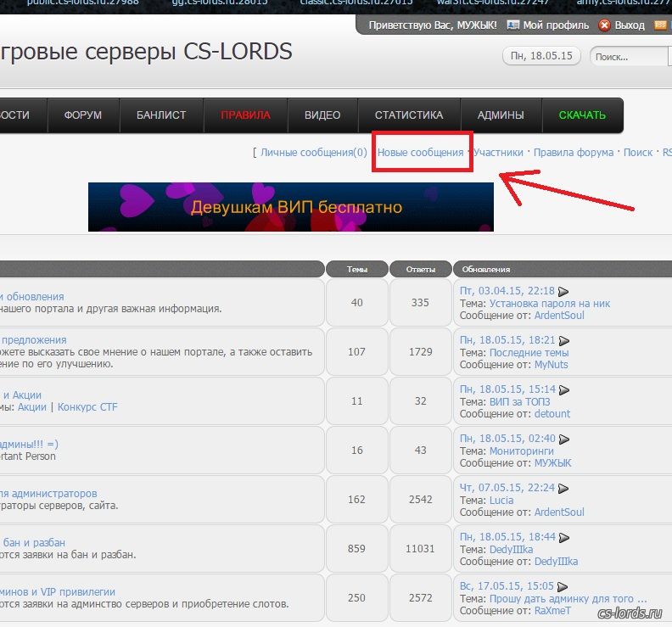The image size is (672, 627).
Task: Go to last post arrow for ВИП за ТОП3
Action: 564,390
